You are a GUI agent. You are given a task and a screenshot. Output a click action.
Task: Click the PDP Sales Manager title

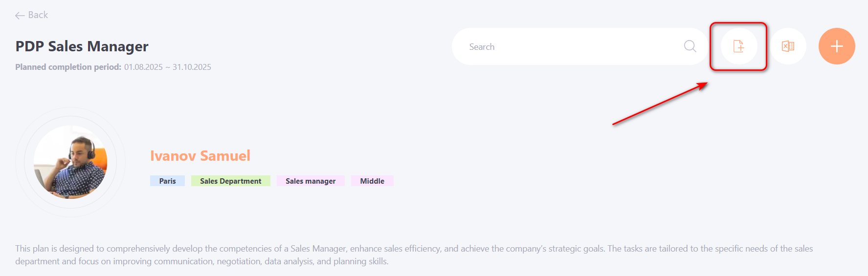[x=82, y=46]
